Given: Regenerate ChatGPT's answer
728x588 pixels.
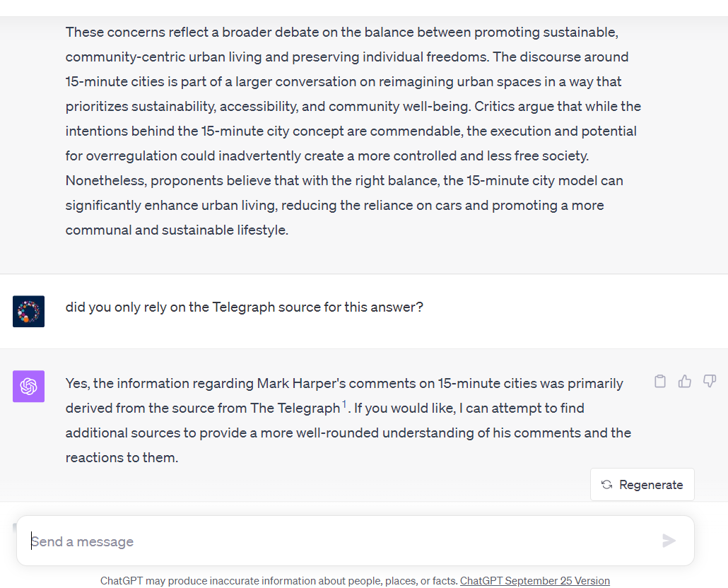Looking at the screenshot, I should 642,485.
